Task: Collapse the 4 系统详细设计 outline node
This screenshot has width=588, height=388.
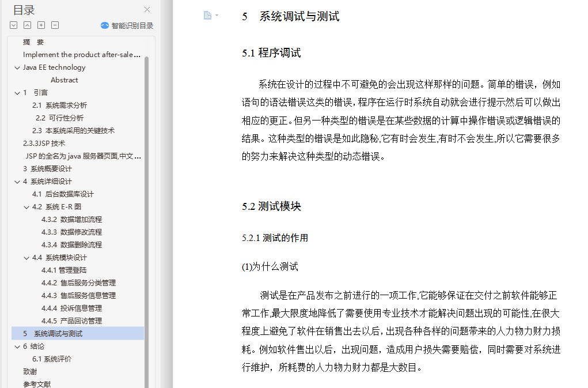Action: [x=17, y=182]
